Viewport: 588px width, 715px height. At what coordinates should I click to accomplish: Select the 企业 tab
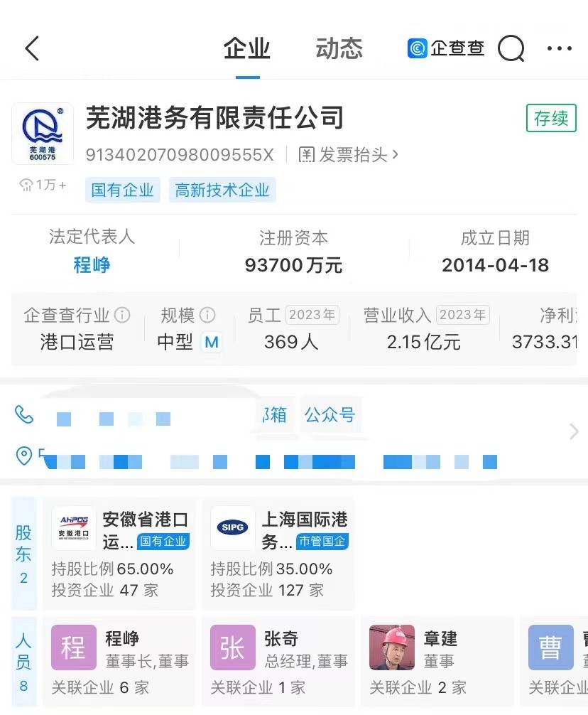point(247,48)
